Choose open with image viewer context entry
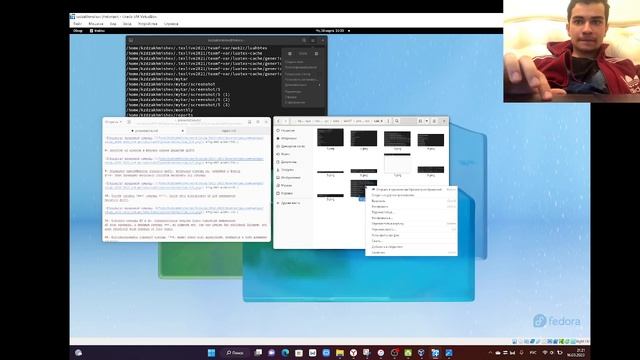 tap(411, 189)
